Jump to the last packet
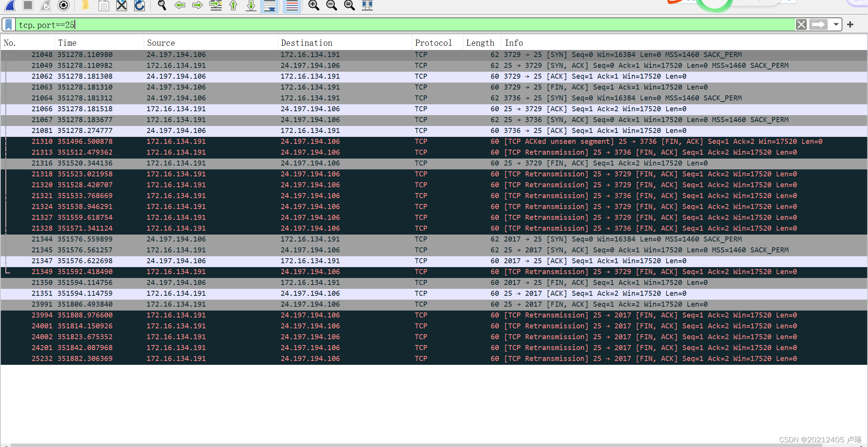The height and width of the screenshot is (447, 868). click(x=251, y=5)
